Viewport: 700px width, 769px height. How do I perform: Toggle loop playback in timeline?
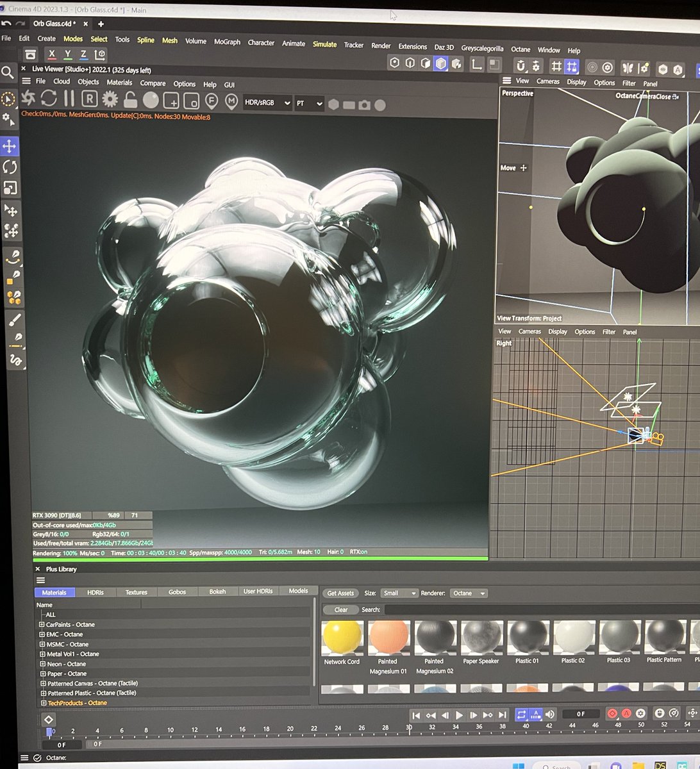click(x=521, y=714)
